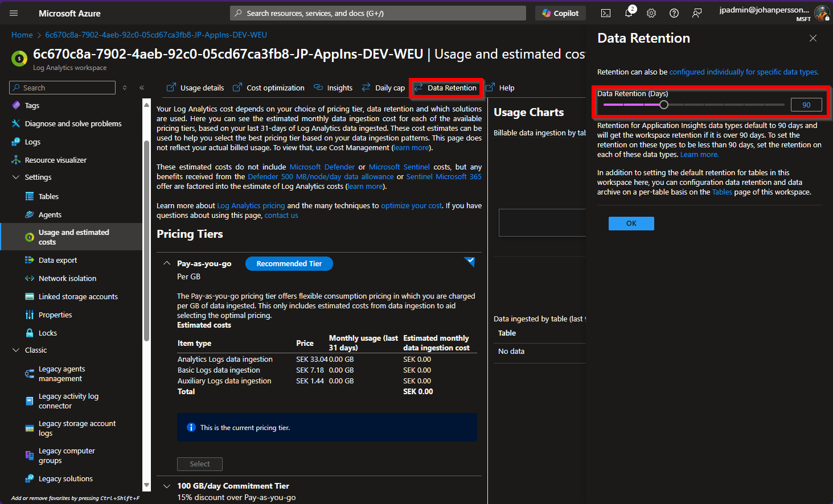Image resolution: width=833 pixels, height=504 pixels.
Task: Open Locks in the sidebar
Action: pyautogui.click(x=48, y=333)
